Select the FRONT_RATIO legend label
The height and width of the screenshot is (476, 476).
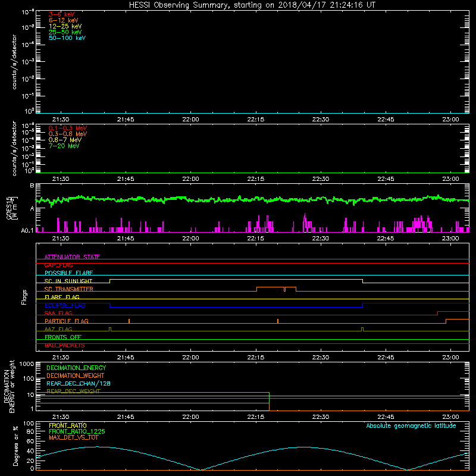(68, 425)
